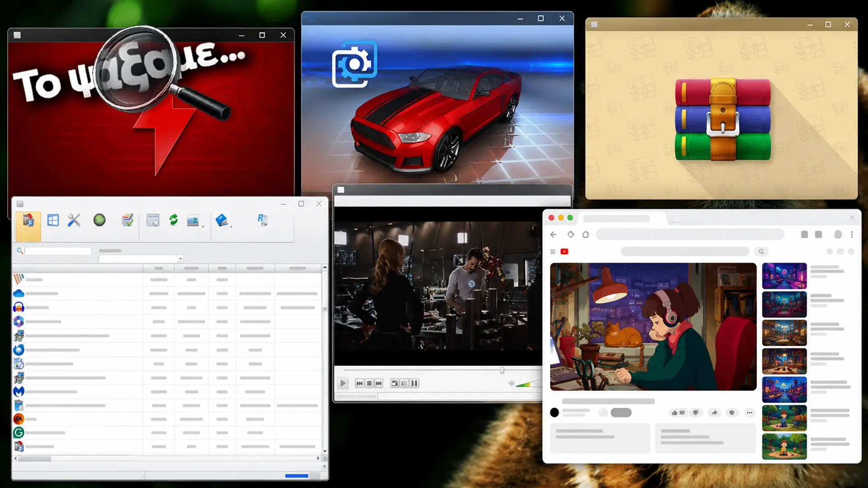The image size is (868, 488).
Task: Open the YouTube hamburger guide menu
Action: (552, 252)
